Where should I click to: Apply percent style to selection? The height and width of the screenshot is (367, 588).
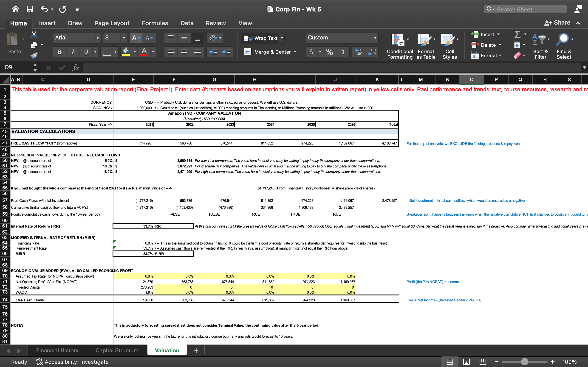(329, 52)
